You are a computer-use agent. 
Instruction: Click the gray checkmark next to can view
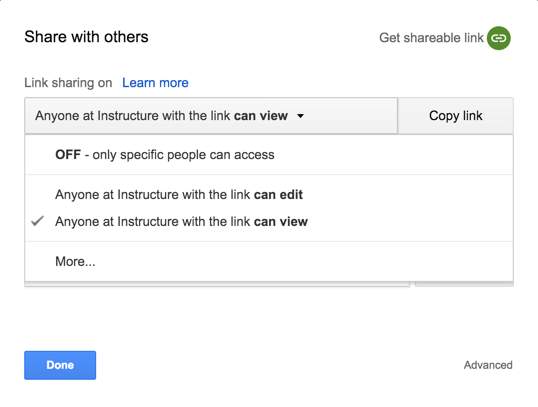[37, 221]
